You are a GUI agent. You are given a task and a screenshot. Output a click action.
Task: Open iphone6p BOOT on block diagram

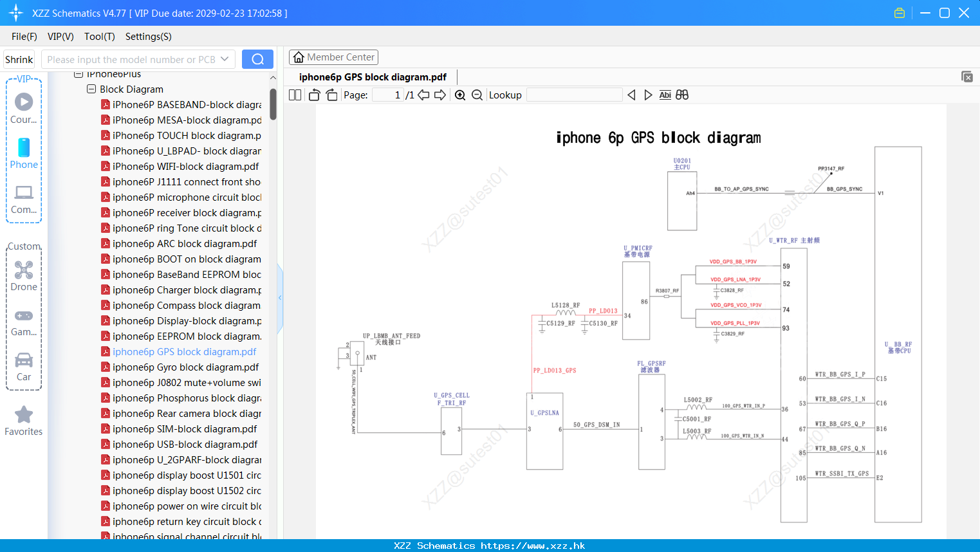tap(181, 259)
